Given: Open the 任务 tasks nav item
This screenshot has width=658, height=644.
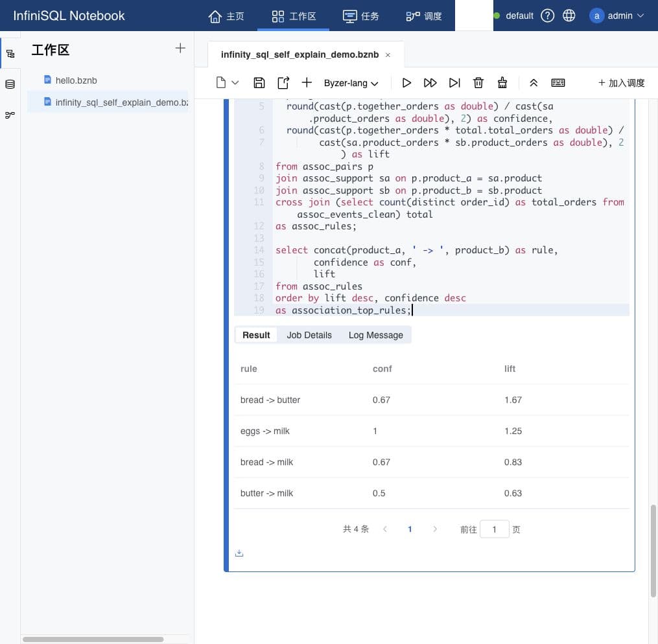Looking at the screenshot, I should (360, 16).
